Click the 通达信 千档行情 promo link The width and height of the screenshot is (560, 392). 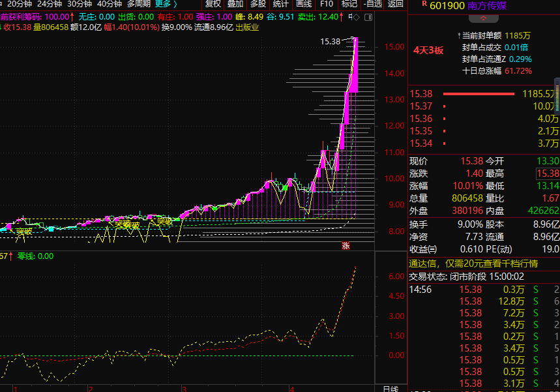tap(473, 264)
